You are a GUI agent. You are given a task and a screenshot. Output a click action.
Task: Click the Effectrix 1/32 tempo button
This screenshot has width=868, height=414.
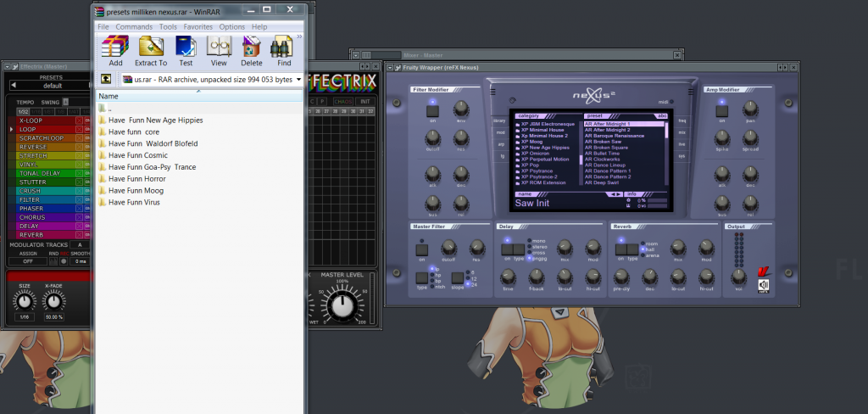[x=22, y=111]
